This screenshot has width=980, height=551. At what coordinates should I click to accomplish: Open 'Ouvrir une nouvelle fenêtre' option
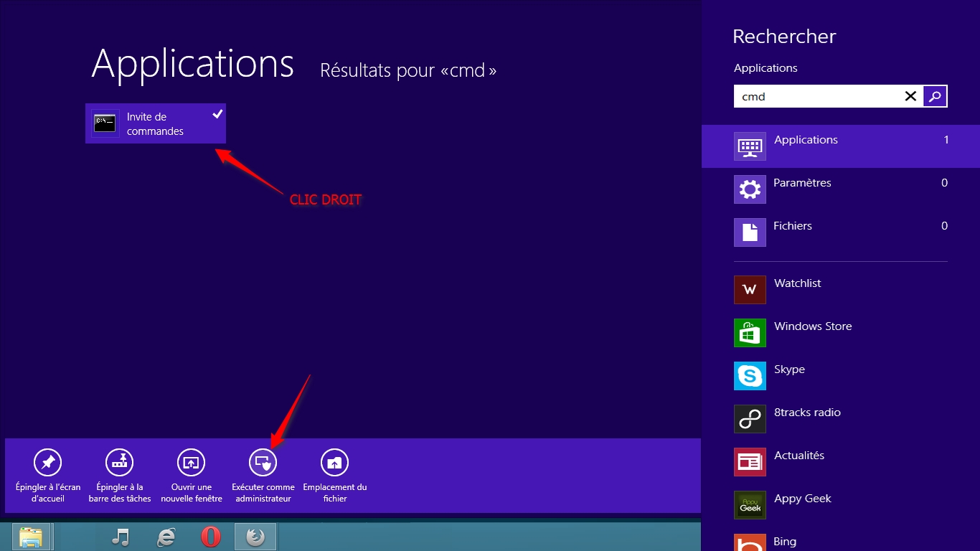(x=192, y=463)
